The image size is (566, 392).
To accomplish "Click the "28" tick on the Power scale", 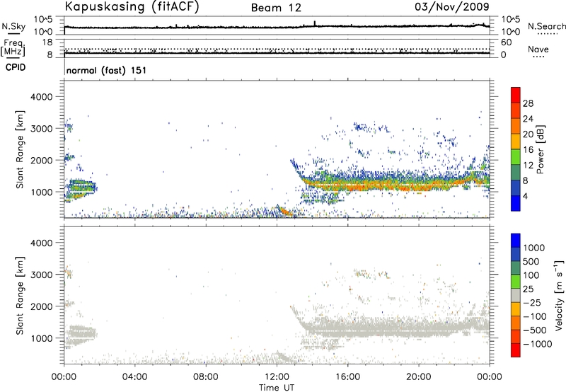I will coord(528,103).
